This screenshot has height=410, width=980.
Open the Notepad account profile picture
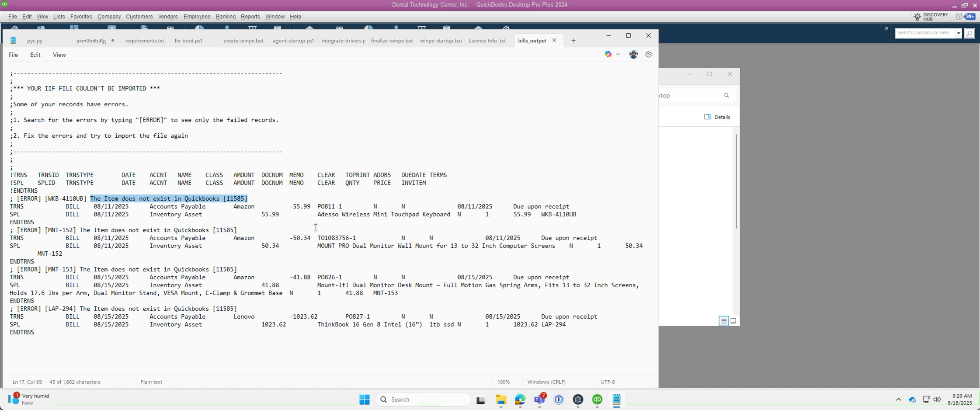coord(633,55)
